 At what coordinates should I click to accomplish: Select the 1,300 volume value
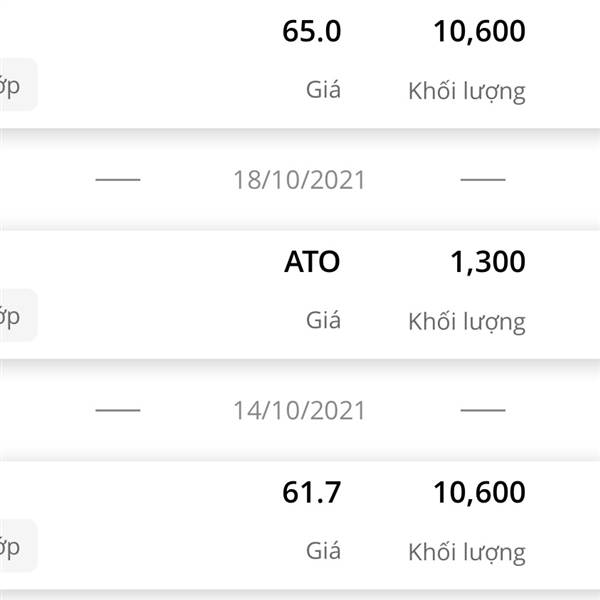point(488,262)
